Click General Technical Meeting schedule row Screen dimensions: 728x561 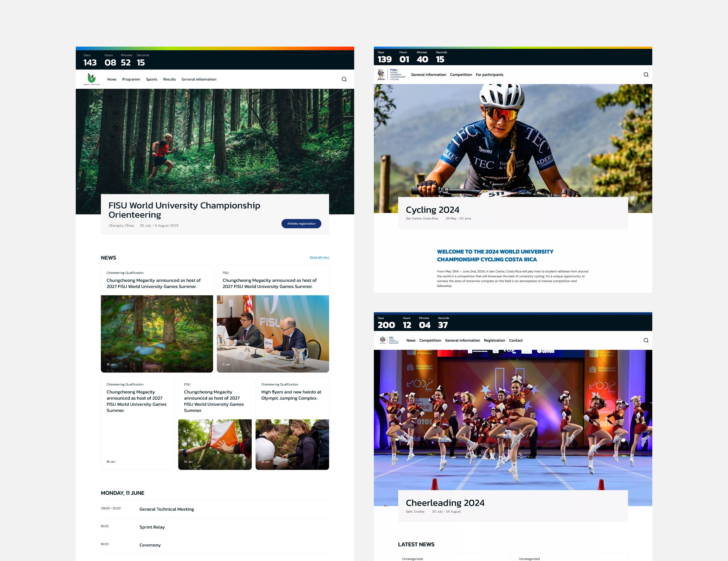[x=166, y=509]
